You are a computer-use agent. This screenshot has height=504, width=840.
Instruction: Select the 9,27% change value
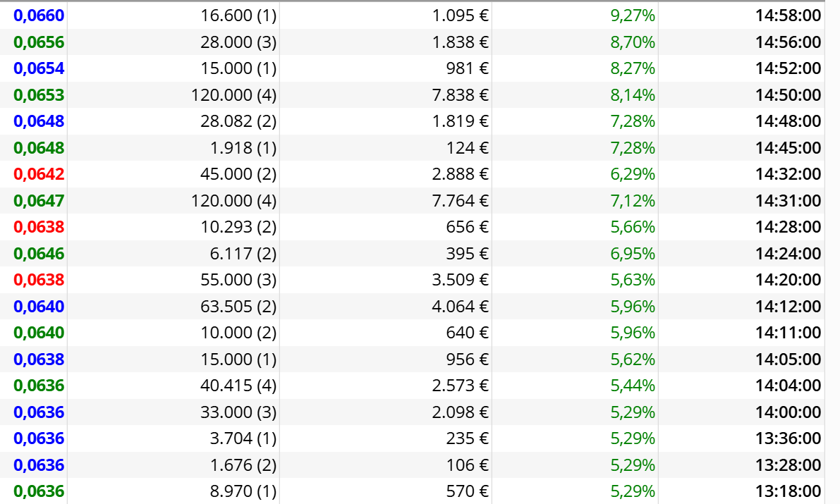[x=633, y=16]
